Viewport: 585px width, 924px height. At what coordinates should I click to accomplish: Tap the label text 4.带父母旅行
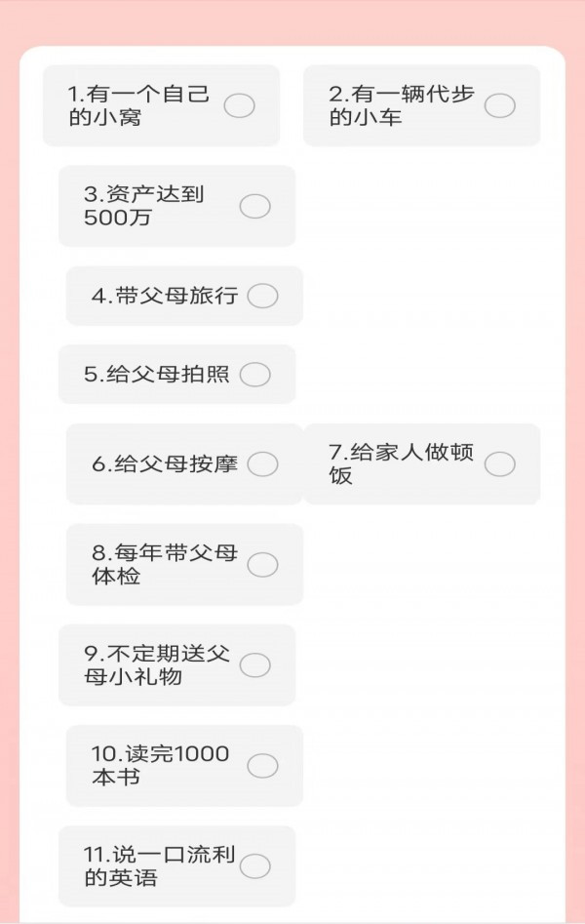pyautogui.click(x=164, y=296)
